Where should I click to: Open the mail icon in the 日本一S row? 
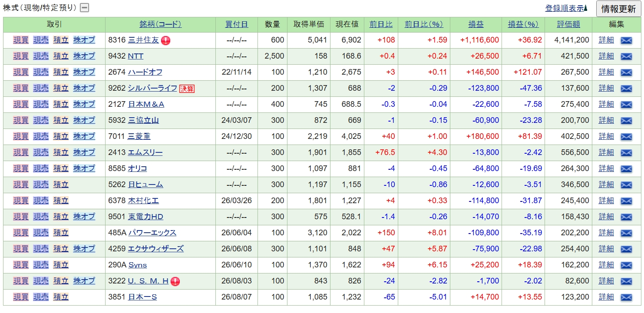coord(626,297)
